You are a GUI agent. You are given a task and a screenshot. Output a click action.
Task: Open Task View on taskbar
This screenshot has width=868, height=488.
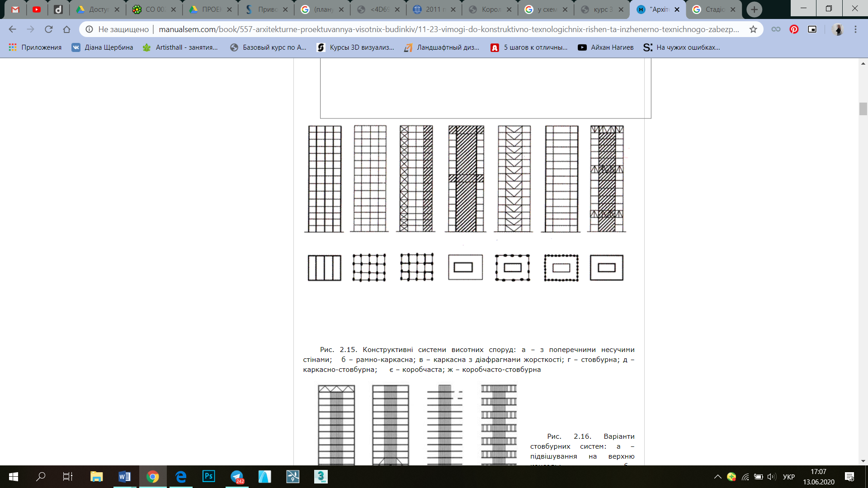point(68,477)
